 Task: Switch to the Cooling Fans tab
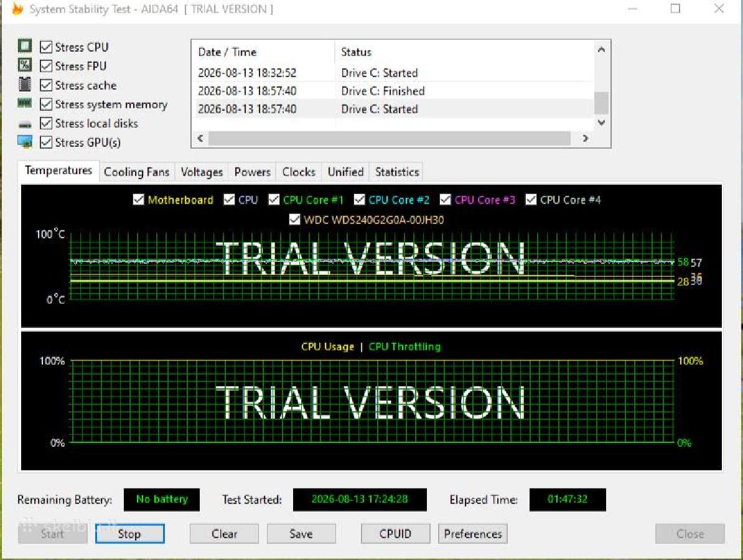click(x=136, y=172)
